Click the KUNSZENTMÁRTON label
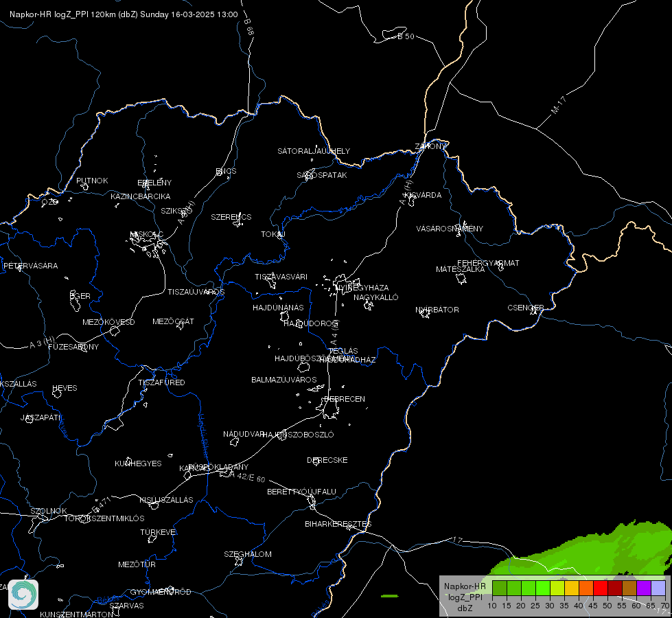Image resolution: width=672 pixels, height=618 pixels. point(77,614)
